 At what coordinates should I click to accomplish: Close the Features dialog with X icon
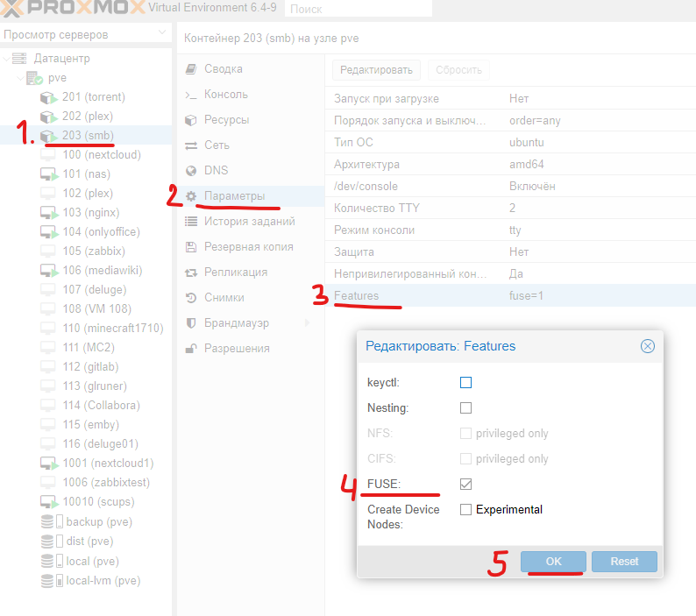click(x=648, y=346)
